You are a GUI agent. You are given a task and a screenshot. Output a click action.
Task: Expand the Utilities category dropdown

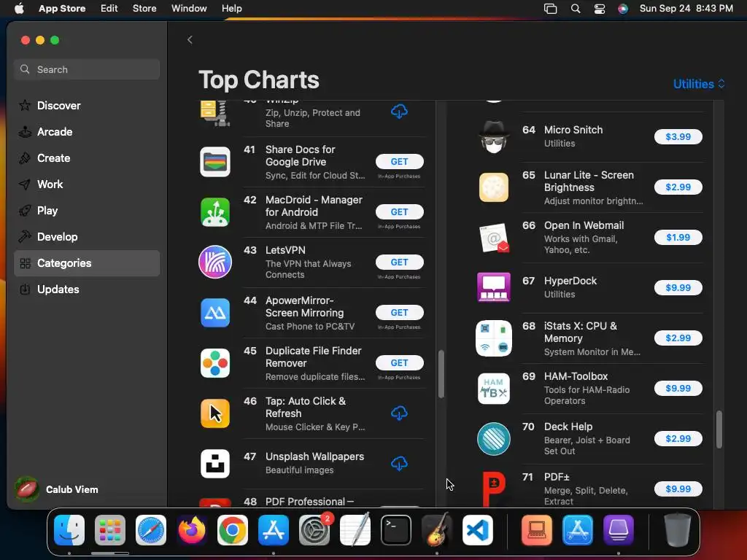[x=699, y=84]
